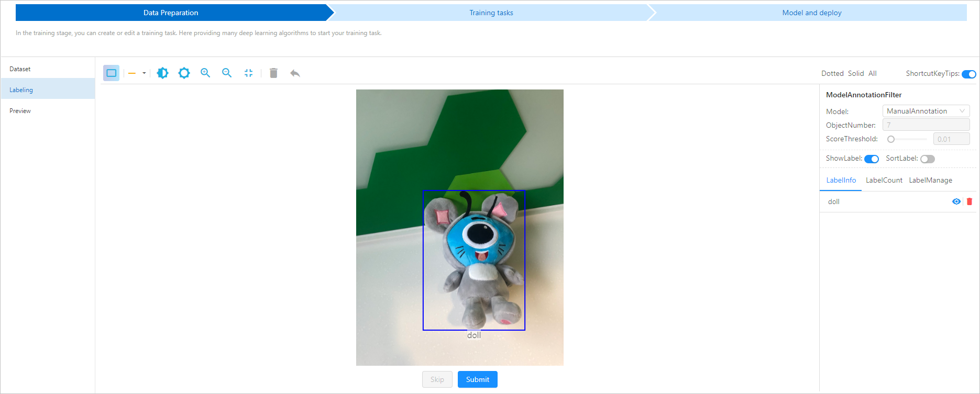Click the doll row in LabelInfo
The image size is (980, 394).
[898, 201]
